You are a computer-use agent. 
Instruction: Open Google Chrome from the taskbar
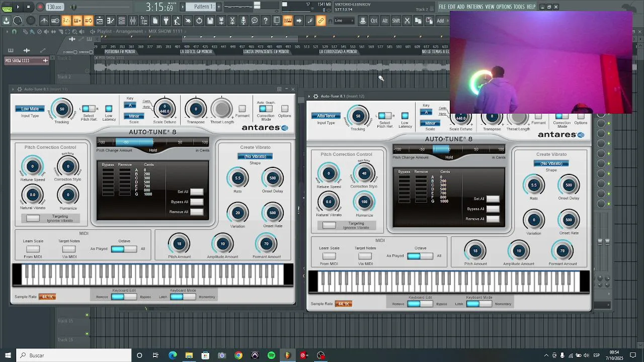coord(238,355)
